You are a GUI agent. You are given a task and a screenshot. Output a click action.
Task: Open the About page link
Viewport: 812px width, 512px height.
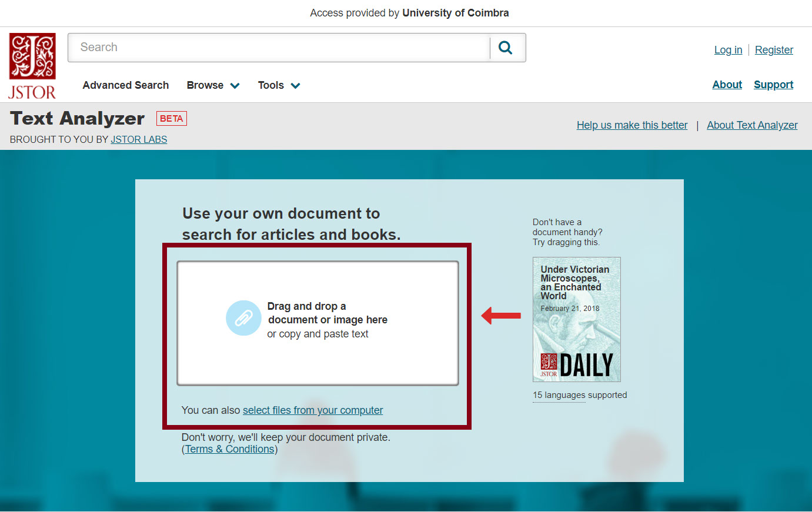[727, 85]
